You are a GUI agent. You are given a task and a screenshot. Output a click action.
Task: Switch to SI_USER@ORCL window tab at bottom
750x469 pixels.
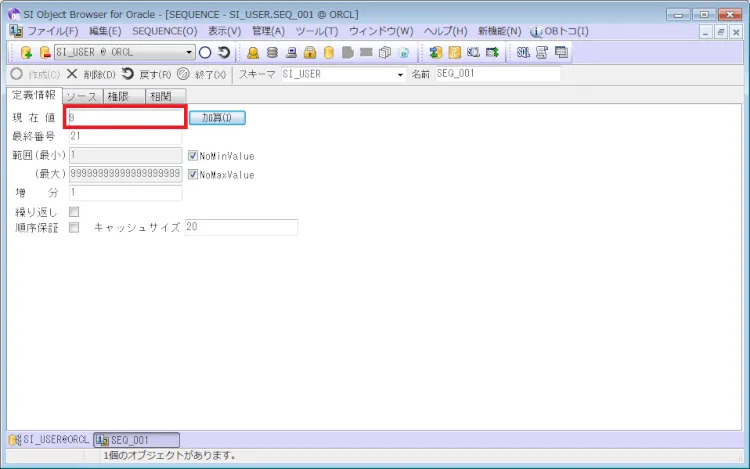(x=49, y=440)
